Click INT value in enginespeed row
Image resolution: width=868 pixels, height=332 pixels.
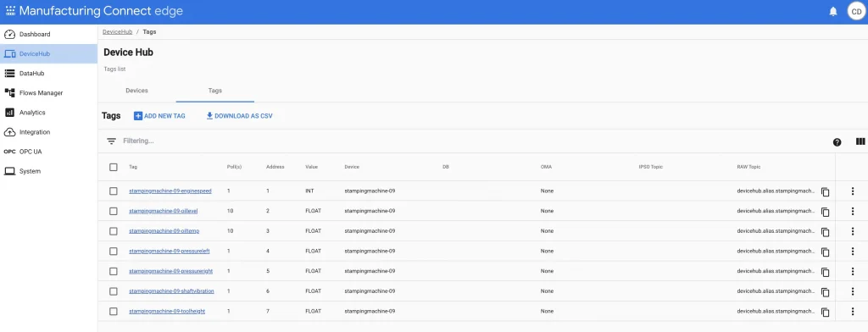(x=309, y=191)
